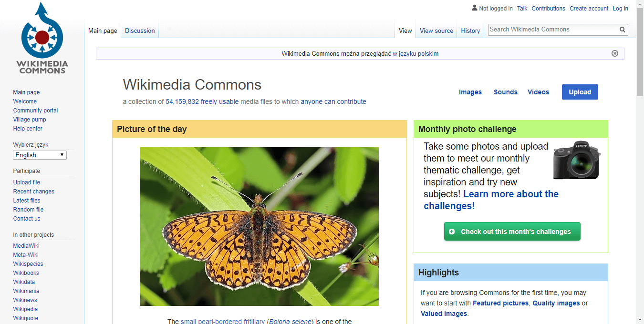
Task: Open Random file in the sidebar
Action: [x=28, y=210]
